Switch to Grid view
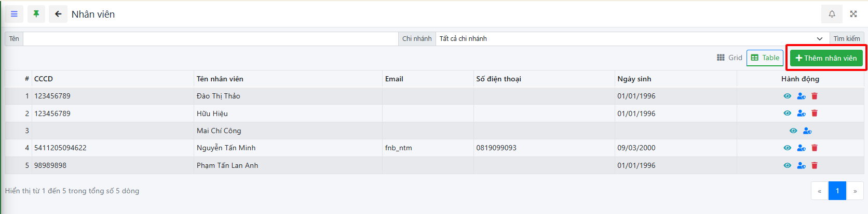 point(729,58)
